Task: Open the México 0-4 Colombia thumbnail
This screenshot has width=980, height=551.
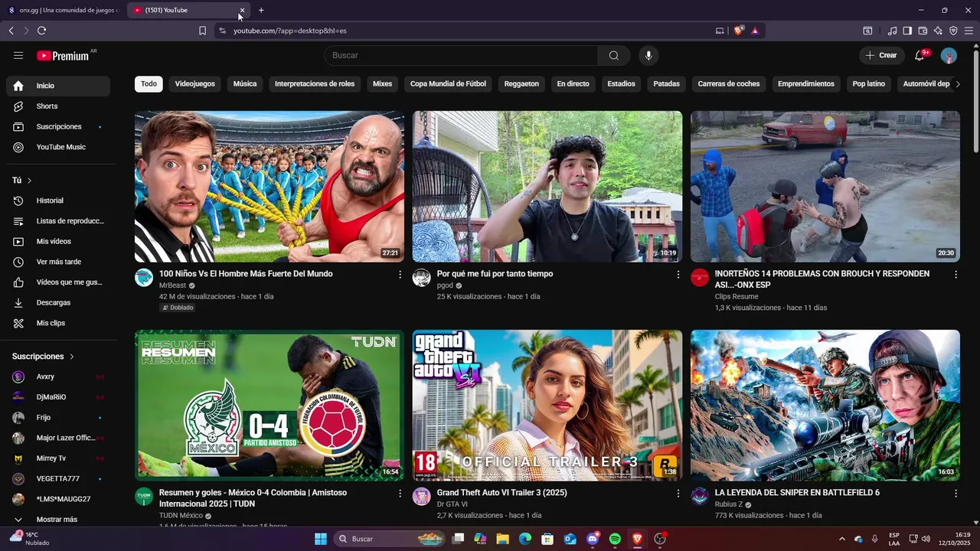Action: tap(269, 405)
